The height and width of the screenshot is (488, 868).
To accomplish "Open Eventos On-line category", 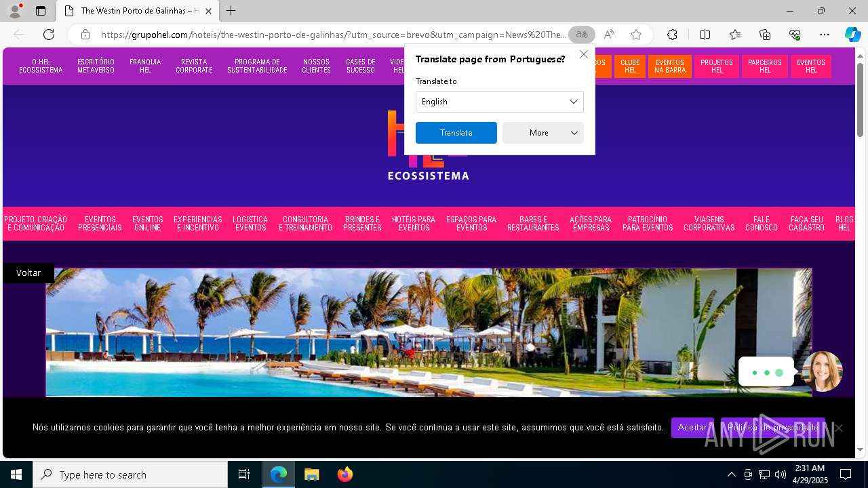I will coord(147,224).
